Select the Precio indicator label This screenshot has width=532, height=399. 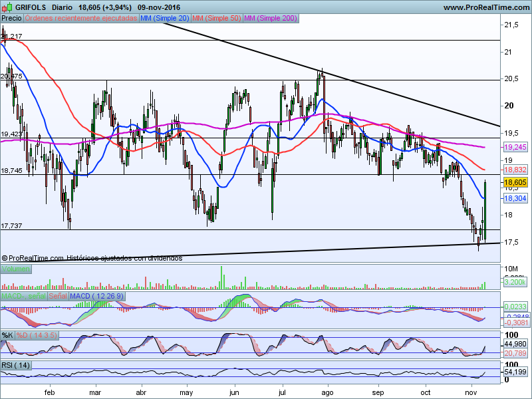tap(12, 19)
